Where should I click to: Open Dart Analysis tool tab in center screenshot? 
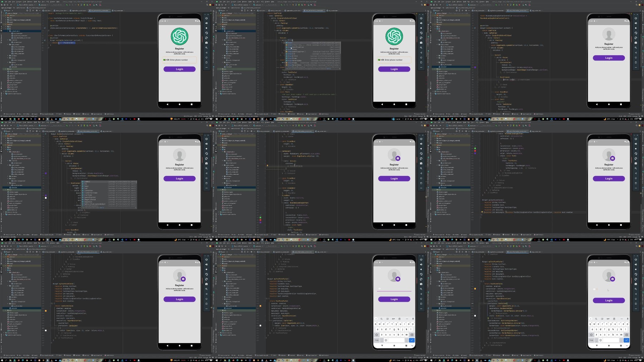[x=324, y=235]
